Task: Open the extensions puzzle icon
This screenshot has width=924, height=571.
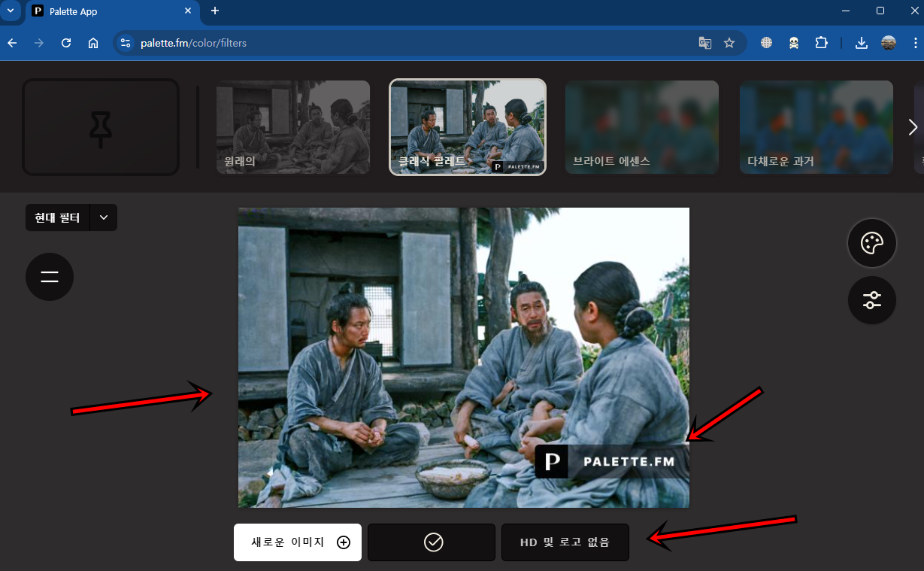Action: [x=821, y=43]
